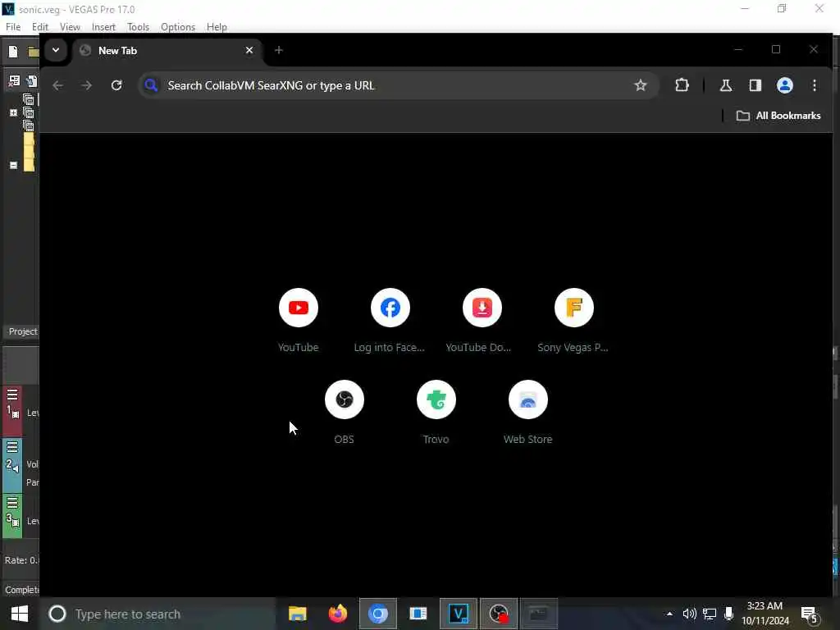Image resolution: width=840 pixels, height=630 pixels.
Task: Open the browser three-dot menu
Action: pos(815,85)
